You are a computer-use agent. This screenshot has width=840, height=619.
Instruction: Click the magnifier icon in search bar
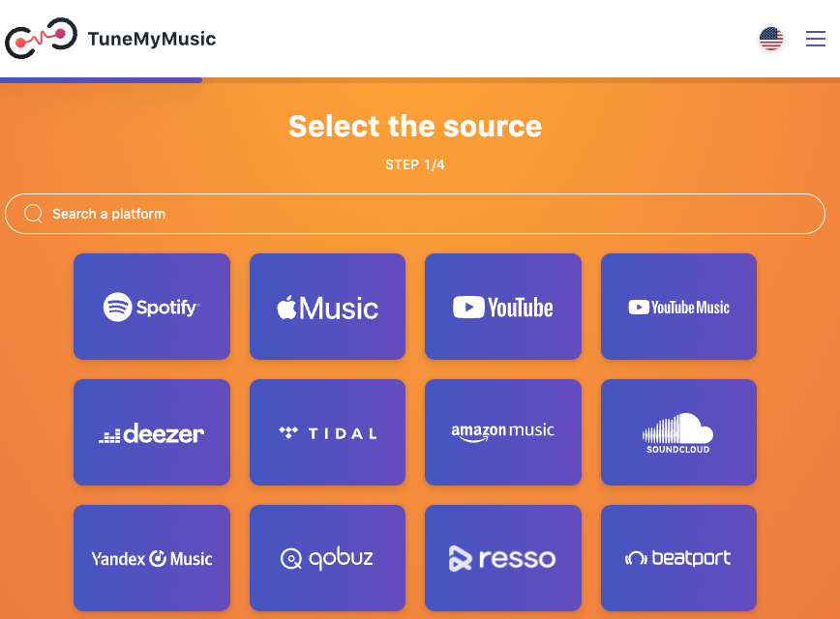[34, 214]
